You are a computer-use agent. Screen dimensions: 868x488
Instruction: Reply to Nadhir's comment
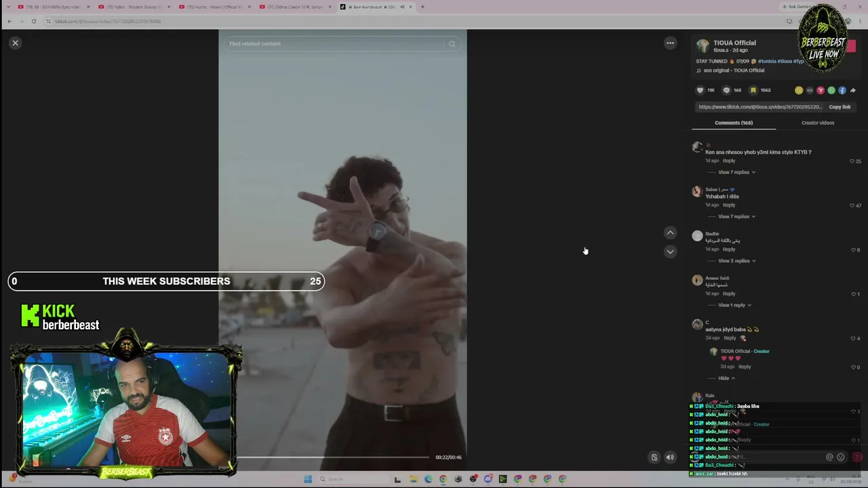pos(729,249)
